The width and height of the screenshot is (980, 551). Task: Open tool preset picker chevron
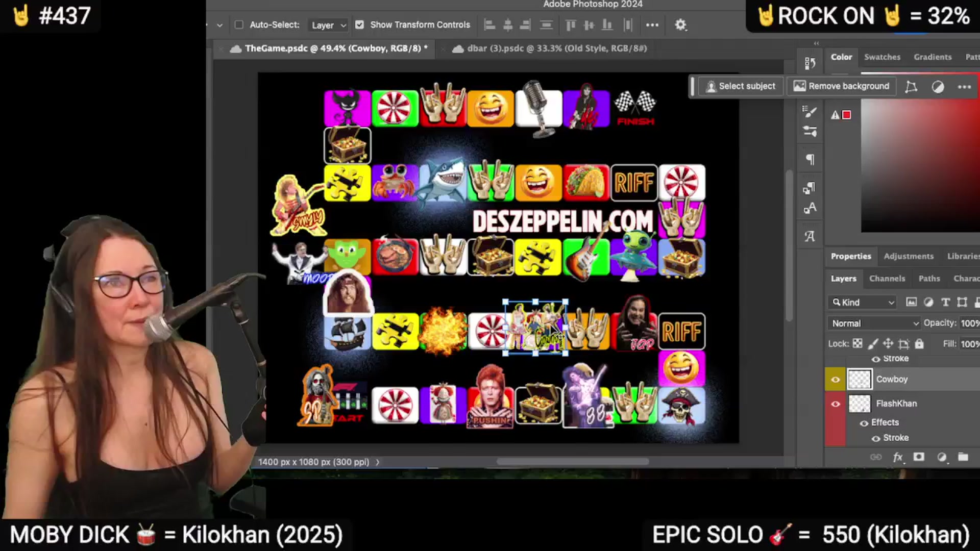[219, 25]
